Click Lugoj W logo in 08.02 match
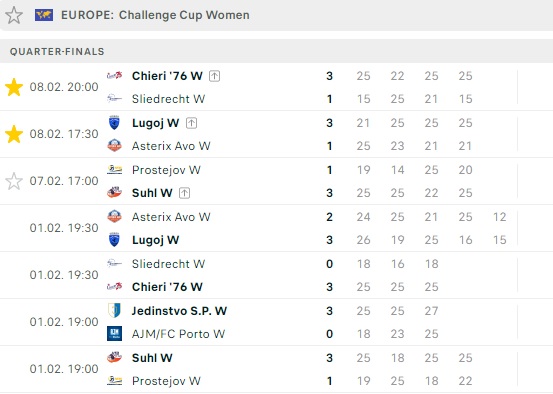Screen dimensions: 553x394 point(114,123)
